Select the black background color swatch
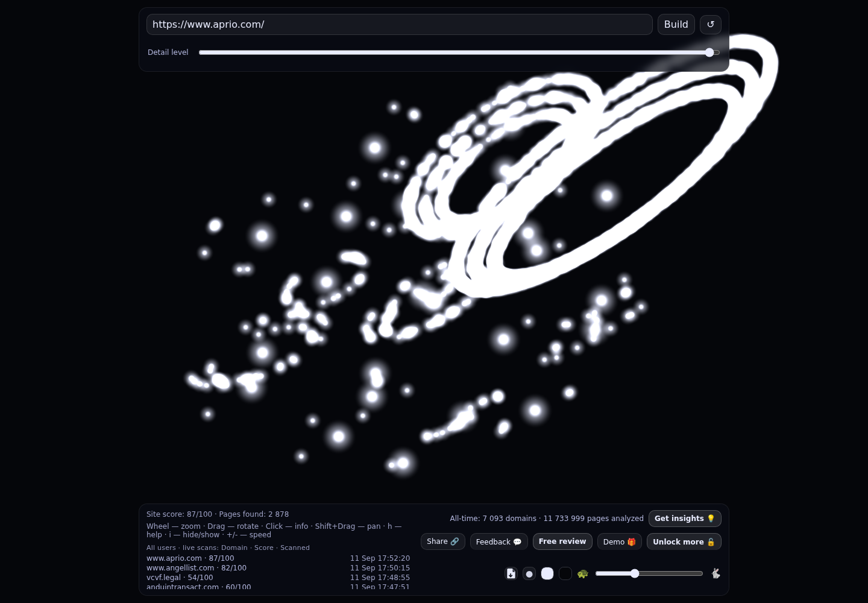868x603 pixels. click(565, 573)
